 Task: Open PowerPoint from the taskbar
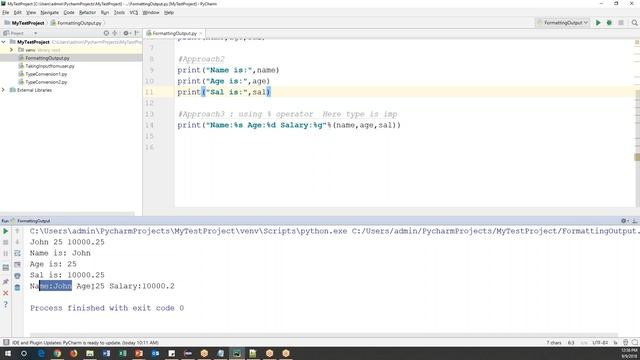pos(139,353)
